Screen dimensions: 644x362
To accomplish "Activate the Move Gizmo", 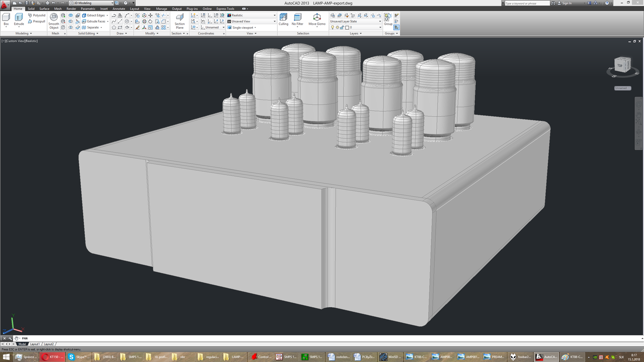I will [317, 20].
